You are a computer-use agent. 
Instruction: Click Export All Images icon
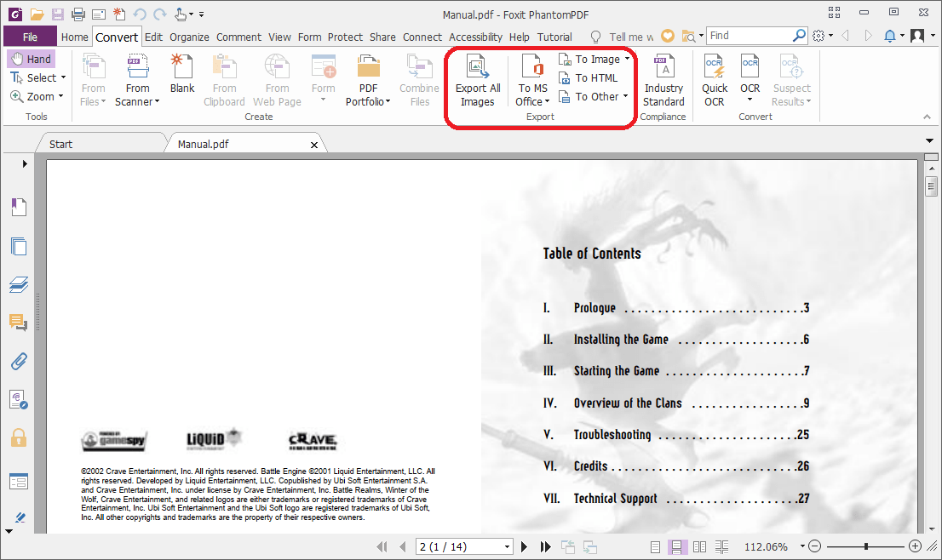click(x=477, y=80)
